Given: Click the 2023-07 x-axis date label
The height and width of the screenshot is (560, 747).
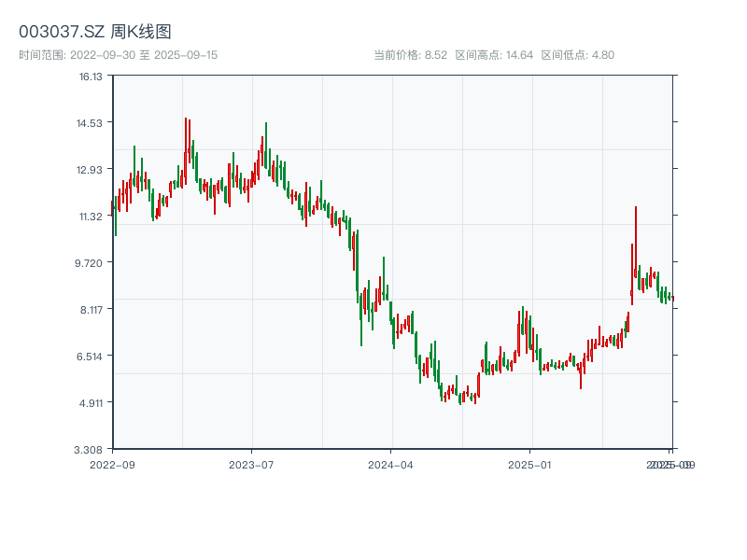Looking at the screenshot, I should [x=252, y=464].
